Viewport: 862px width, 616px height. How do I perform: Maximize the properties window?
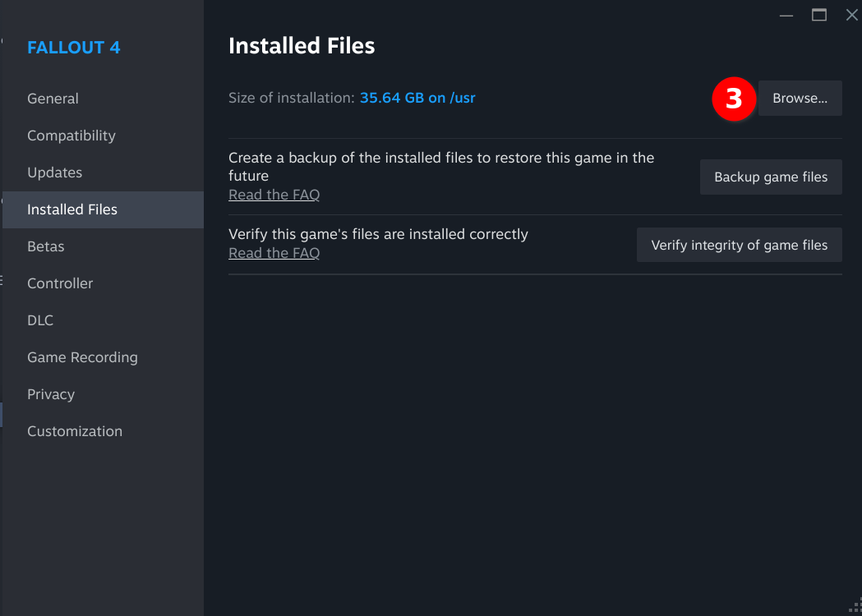[819, 15]
